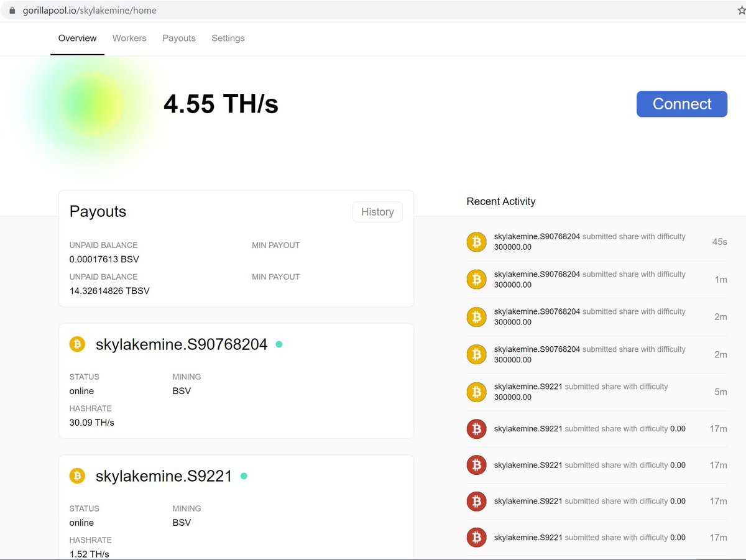
Task: Click the Bitcoin icon in the 5m activity row
Action: tap(476, 392)
